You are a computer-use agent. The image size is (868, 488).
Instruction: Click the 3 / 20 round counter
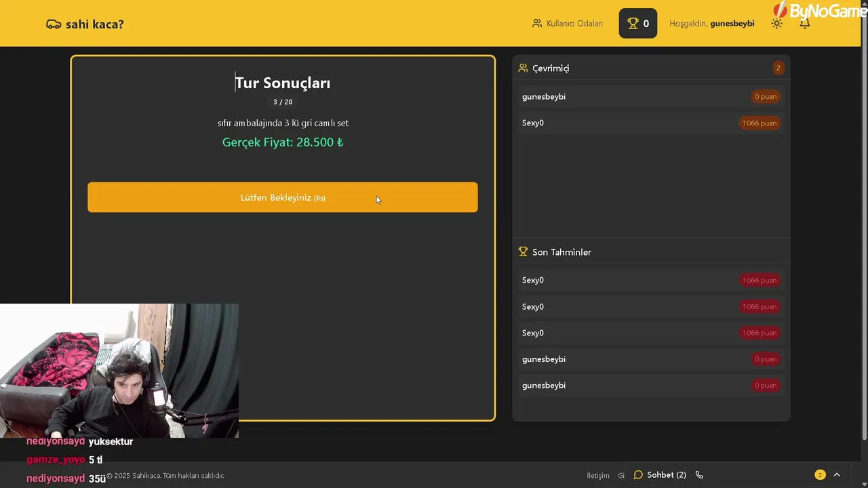click(283, 102)
